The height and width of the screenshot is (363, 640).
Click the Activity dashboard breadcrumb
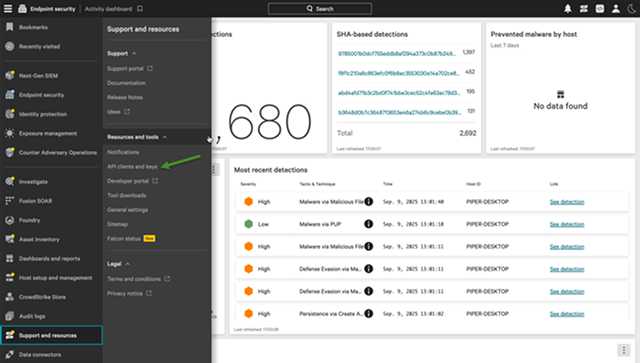108,9
